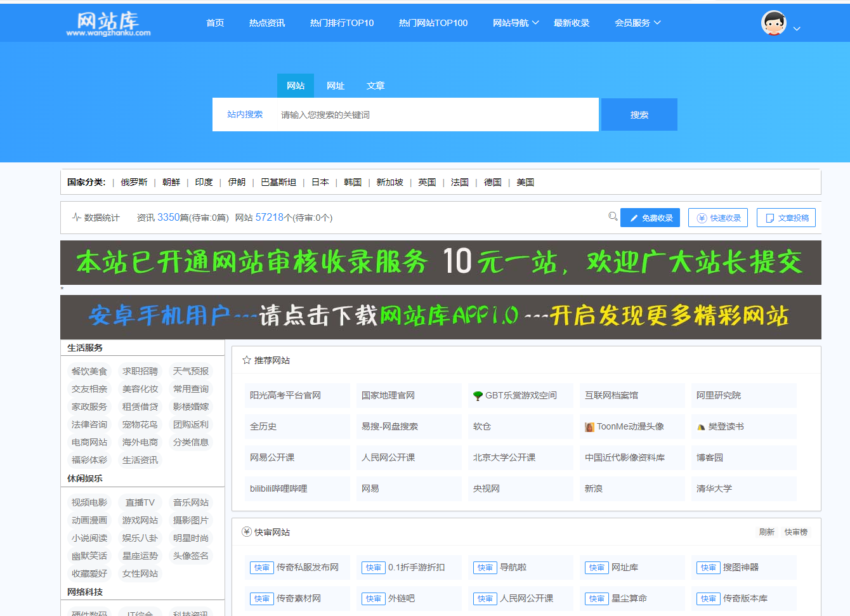Open the 直播TV category
Image resolution: width=850 pixels, height=616 pixels.
point(140,502)
